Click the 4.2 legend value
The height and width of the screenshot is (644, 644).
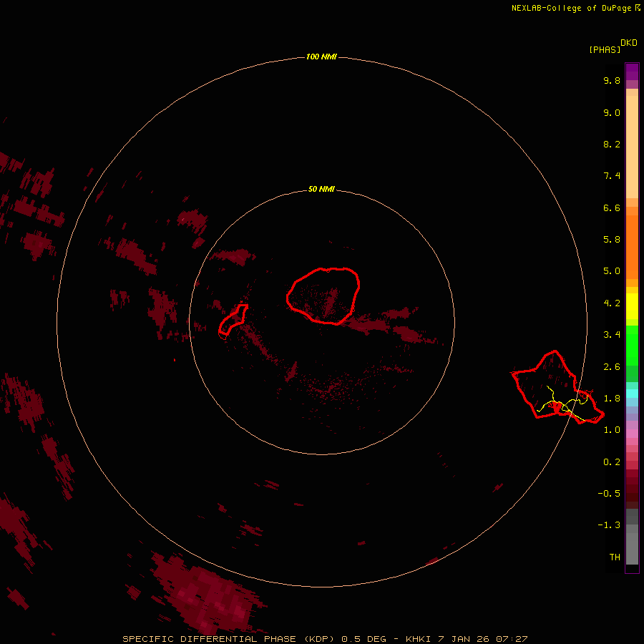point(612,303)
